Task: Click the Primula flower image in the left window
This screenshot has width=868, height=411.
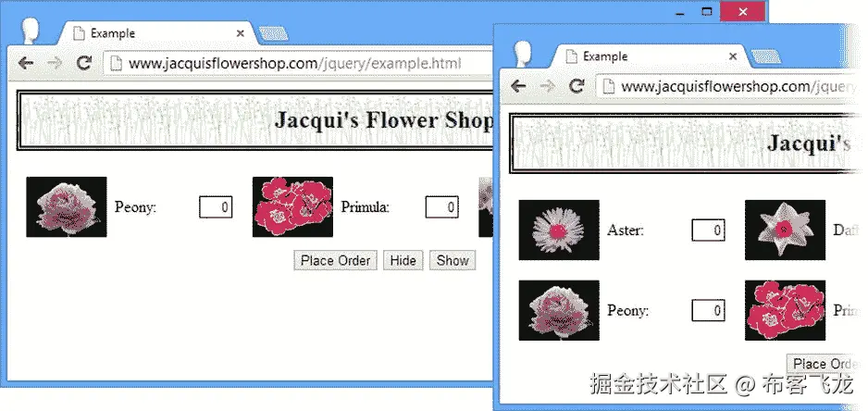Action: point(292,207)
